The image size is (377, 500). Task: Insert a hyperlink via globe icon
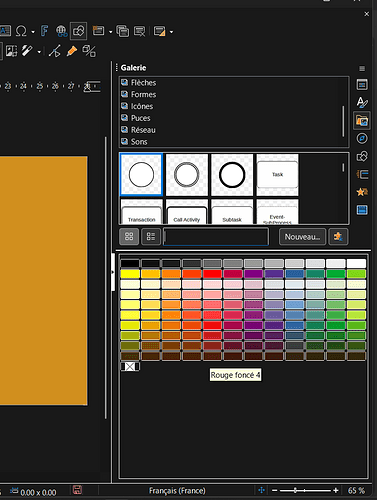pyautogui.click(x=62, y=31)
